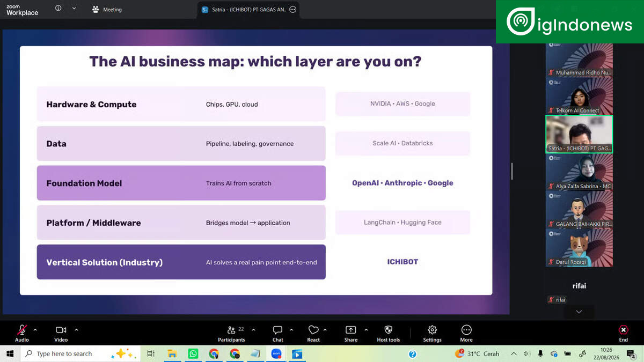Open the Zoom app taskbar icon
644x362 pixels.
coord(276,354)
